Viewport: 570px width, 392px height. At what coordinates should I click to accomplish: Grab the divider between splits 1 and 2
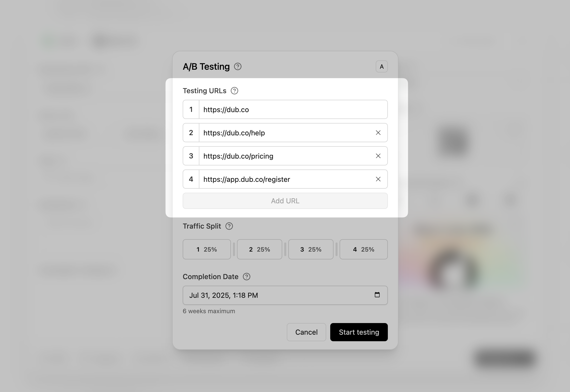point(234,249)
